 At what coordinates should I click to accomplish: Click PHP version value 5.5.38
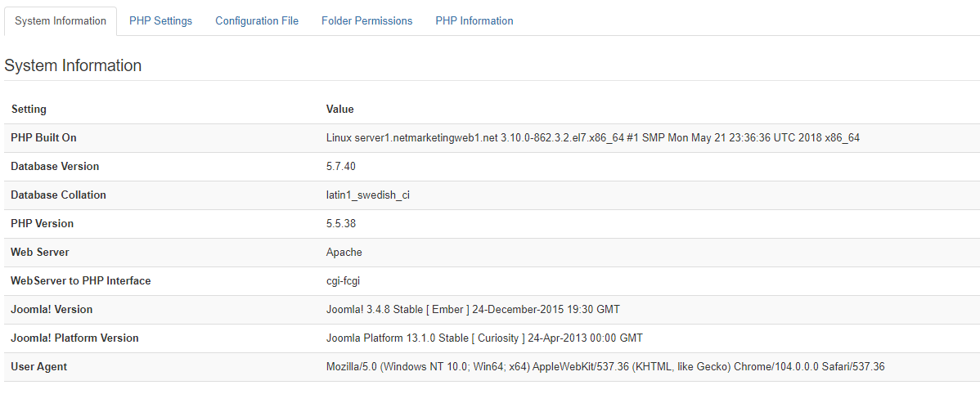click(x=340, y=224)
